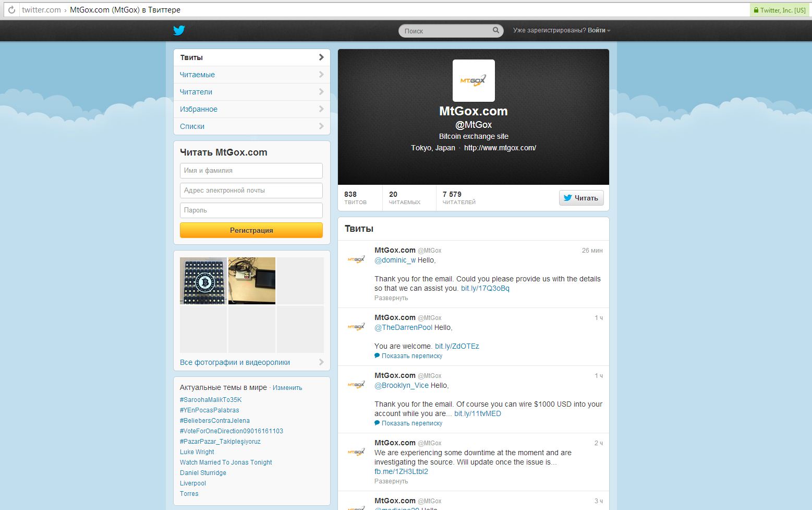
Task: Click the browser address bar URL
Action: [385, 10]
